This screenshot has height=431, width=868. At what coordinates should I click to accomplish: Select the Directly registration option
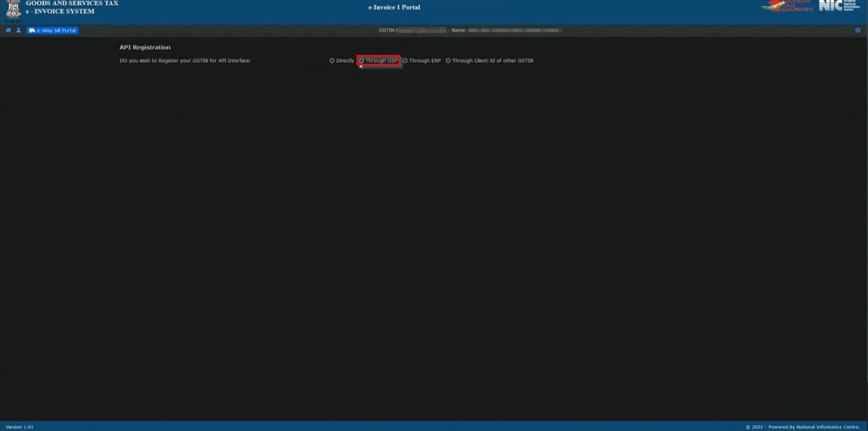[332, 61]
